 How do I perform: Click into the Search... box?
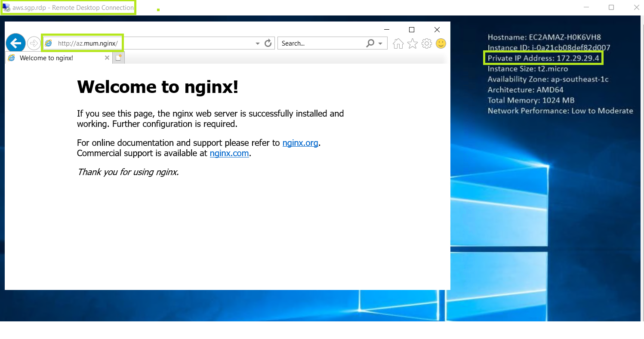(320, 43)
